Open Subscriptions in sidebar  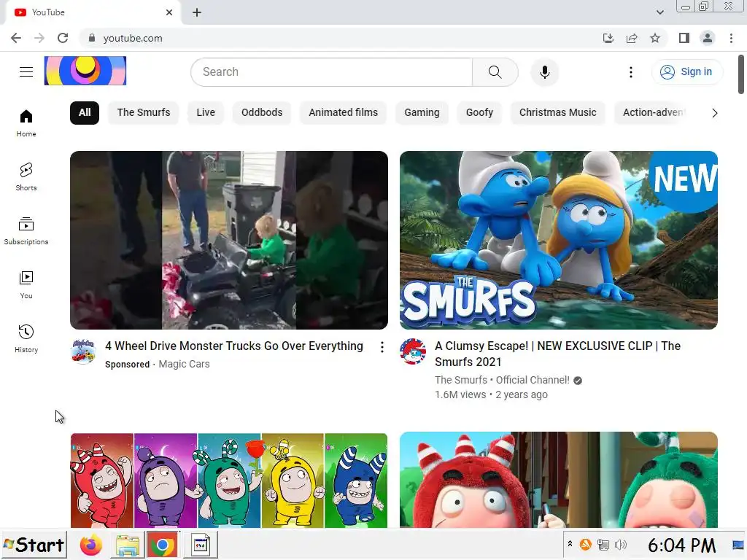[x=26, y=230]
